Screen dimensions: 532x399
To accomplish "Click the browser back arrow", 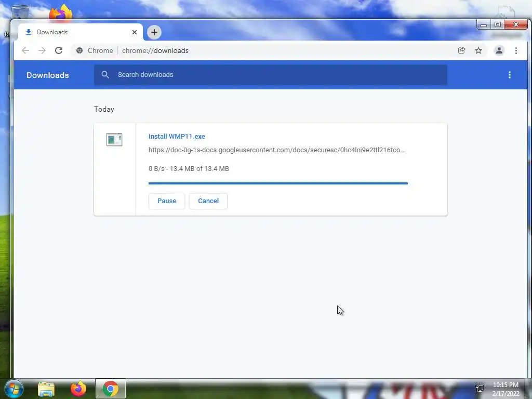I will [25, 50].
